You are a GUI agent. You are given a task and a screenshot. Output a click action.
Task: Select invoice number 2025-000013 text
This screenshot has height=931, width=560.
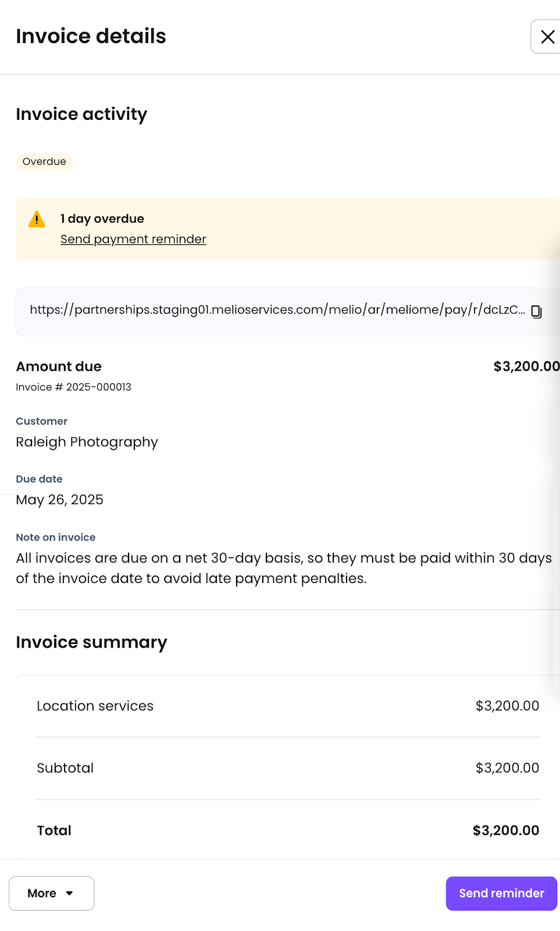(x=73, y=387)
